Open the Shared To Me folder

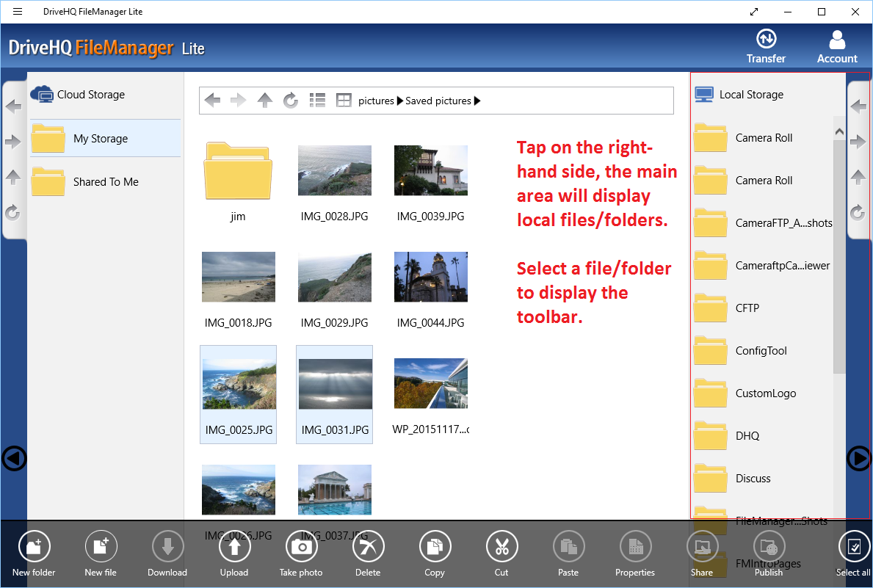105,181
